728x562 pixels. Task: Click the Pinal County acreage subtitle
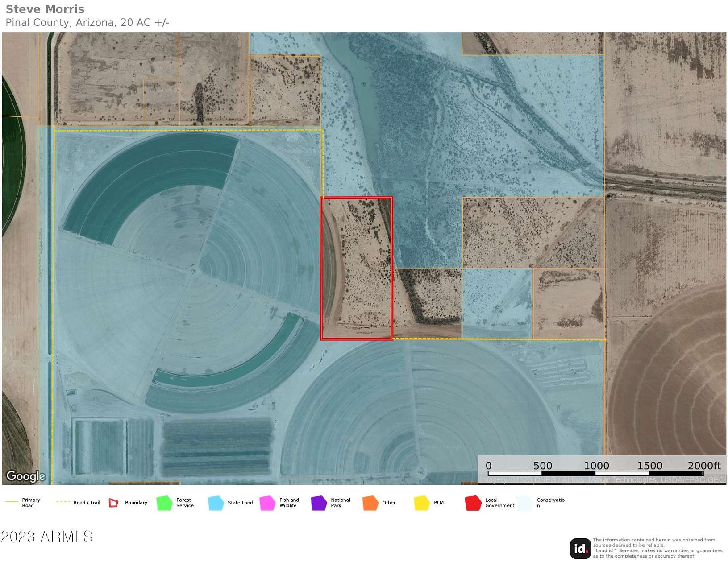(87, 22)
